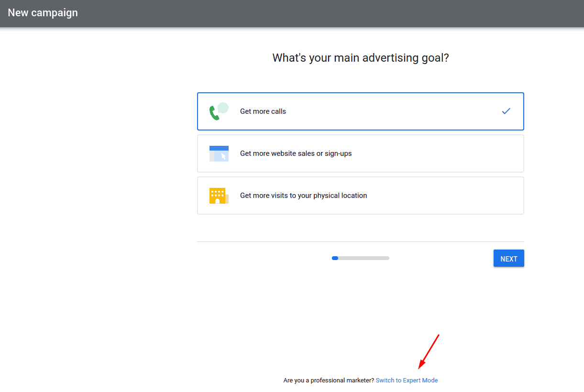Click the New campaign header title
This screenshot has height=392, width=584.
[x=43, y=13]
